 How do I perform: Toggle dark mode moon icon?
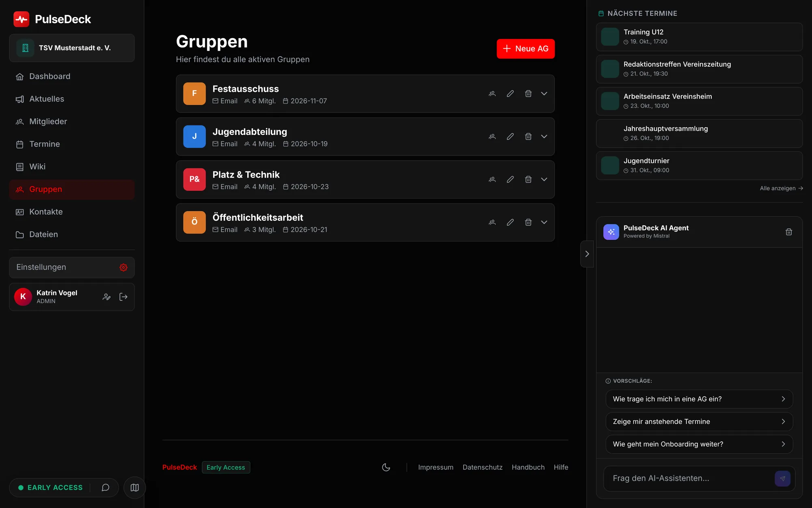pyautogui.click(x=386, y=467)
